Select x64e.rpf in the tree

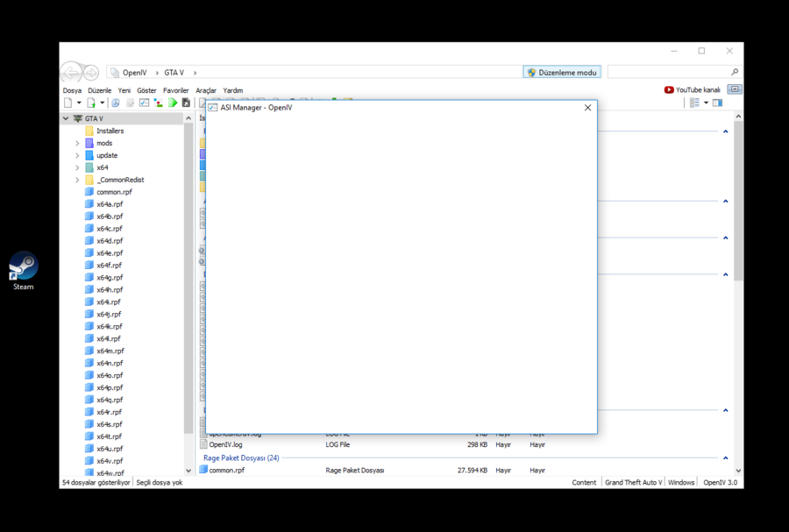pos(104,253)
